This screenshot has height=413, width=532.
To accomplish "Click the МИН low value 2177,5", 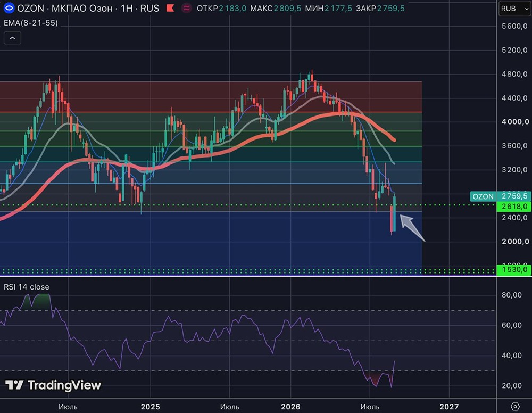I will tap(338, 8).
